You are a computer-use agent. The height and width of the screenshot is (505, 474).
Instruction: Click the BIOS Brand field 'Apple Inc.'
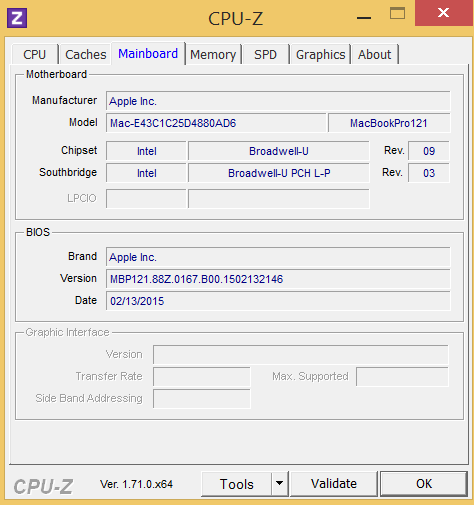[x=278, y=257]
